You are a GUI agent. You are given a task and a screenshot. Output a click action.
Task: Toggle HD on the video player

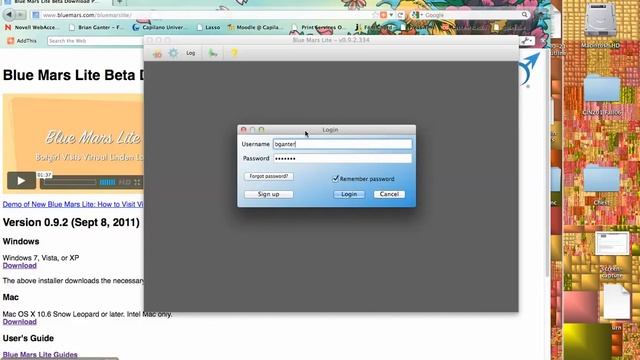tap(124, 182)
